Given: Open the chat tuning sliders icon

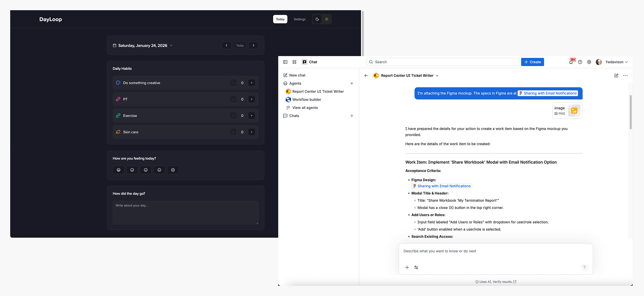Looking at the screenshot, I should tap(416, 267).
